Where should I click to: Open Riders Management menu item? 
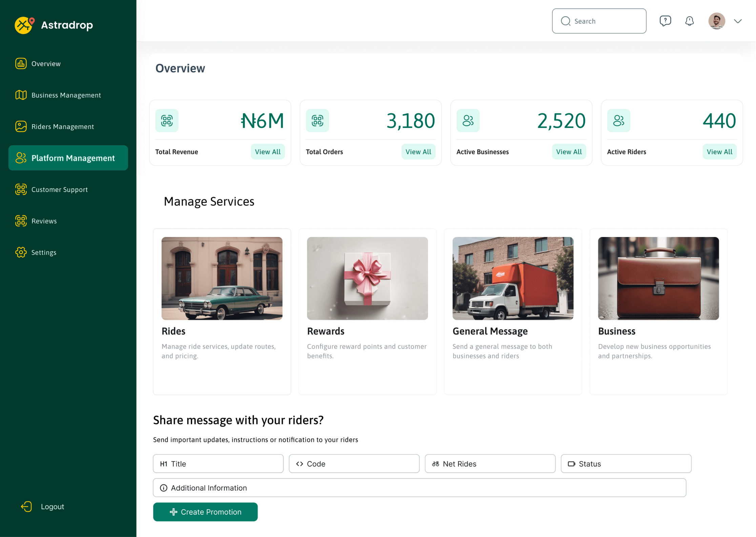click(x=63, y=127)
